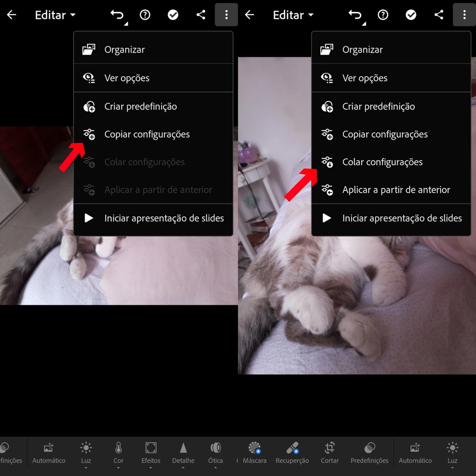
Task: Select Colar configurações in right menu
Action: coord(391,162)
